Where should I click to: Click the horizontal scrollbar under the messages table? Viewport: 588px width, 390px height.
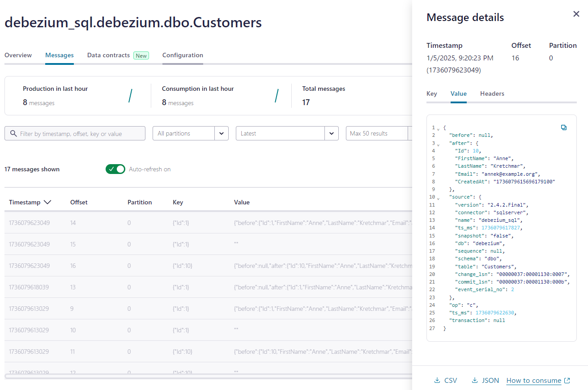click(208, 376)
